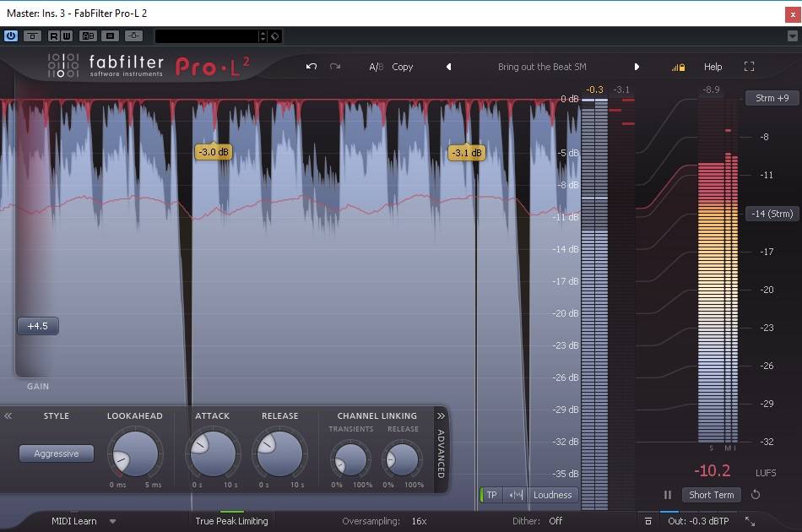
Task: Go to the next preset
Action: pyautogui.click(x=637, y=67)
